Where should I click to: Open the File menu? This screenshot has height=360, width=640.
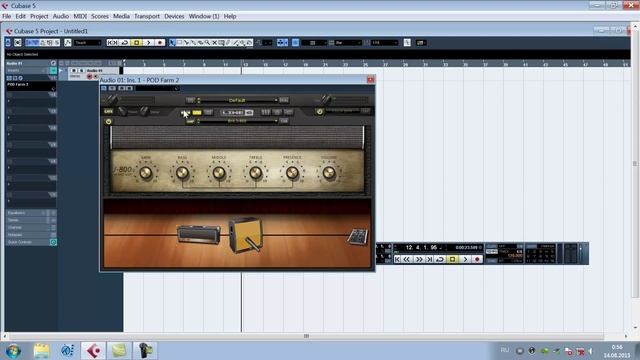pos(7,16)
